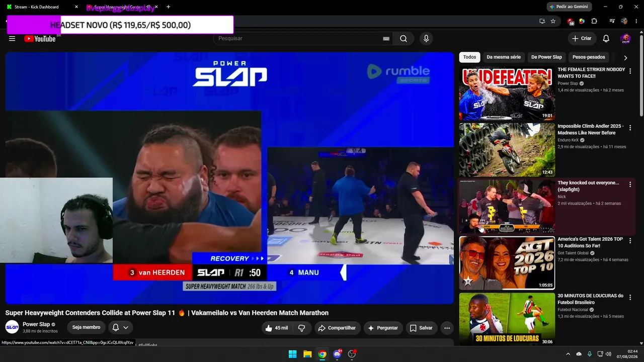Open THE FEMALE STRIKER video thumbnail
The image size is (644, 362).
point(507,94)
